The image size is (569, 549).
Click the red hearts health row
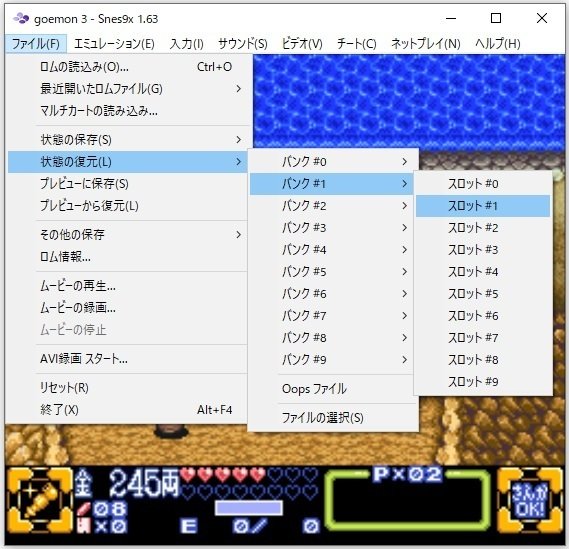point(223,474)
